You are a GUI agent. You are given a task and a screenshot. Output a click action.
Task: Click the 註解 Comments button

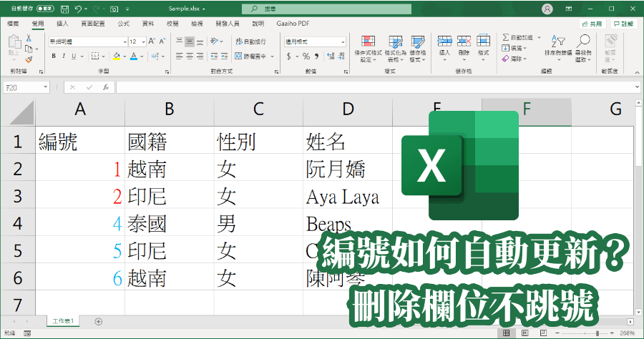point(623,24)
